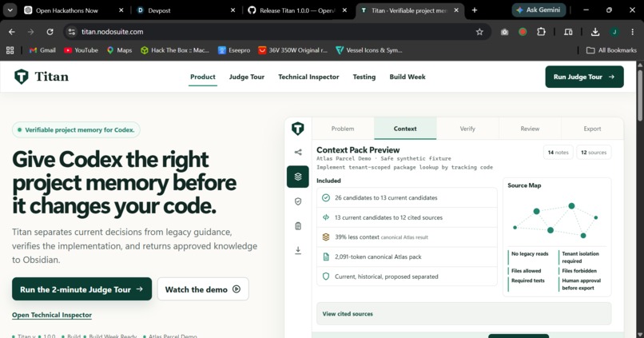Open the profile avatar J
The image size is (644, 338).
point(614,32)
